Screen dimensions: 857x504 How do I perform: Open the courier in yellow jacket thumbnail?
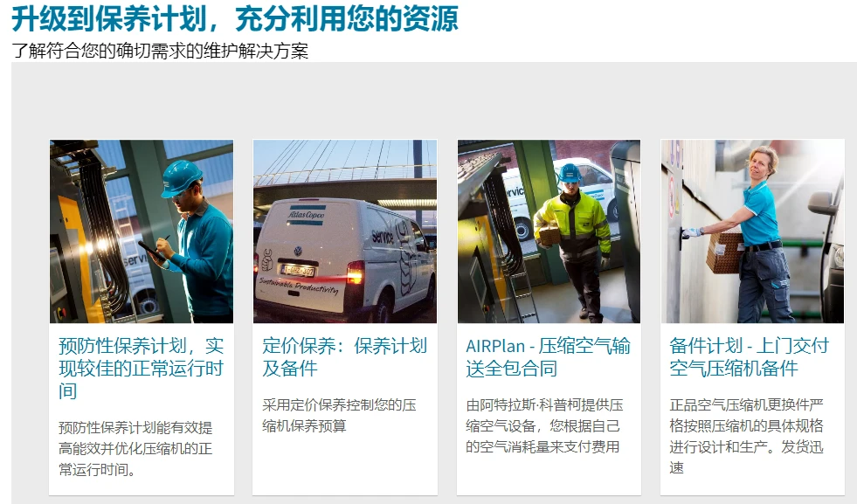549,231
